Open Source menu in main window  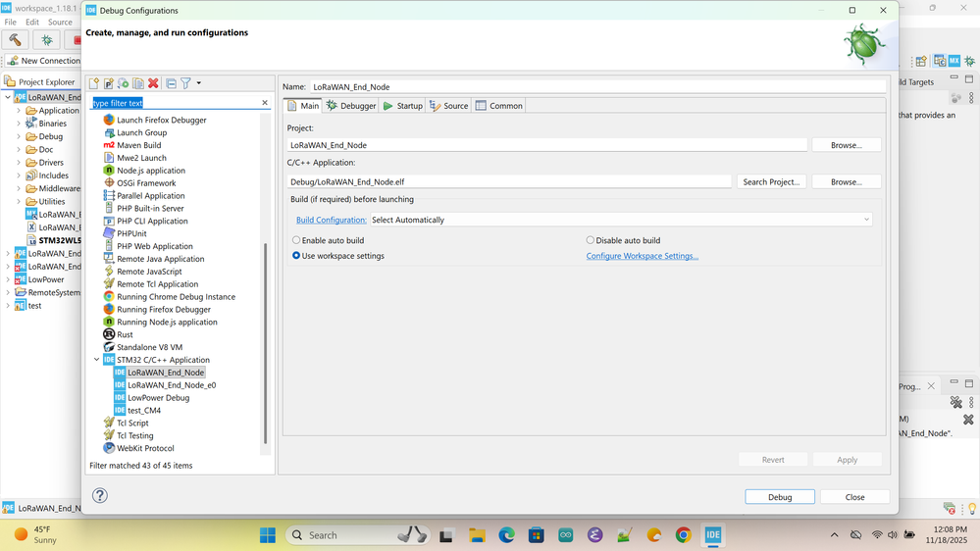point(60,22)
